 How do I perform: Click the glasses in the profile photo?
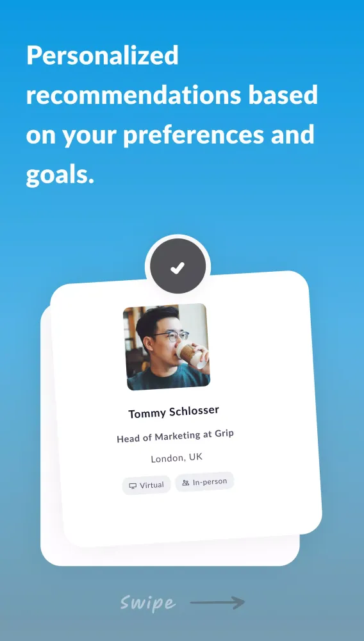170,337
